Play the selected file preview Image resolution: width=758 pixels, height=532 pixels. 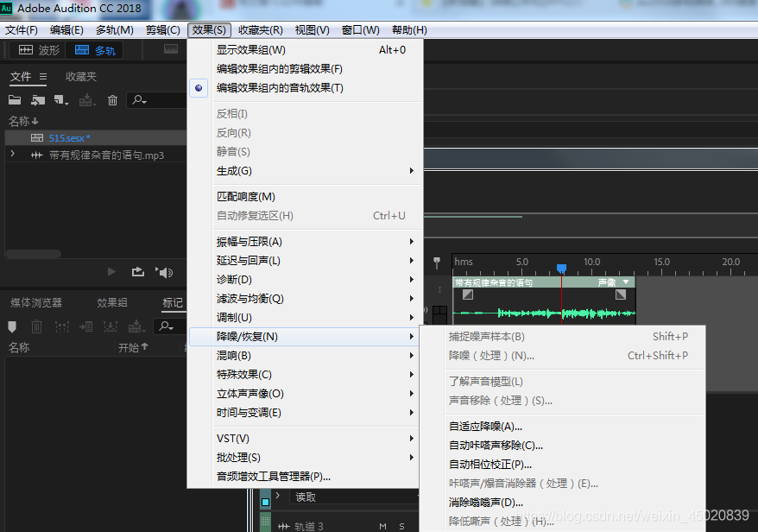(x=111, y=272)
